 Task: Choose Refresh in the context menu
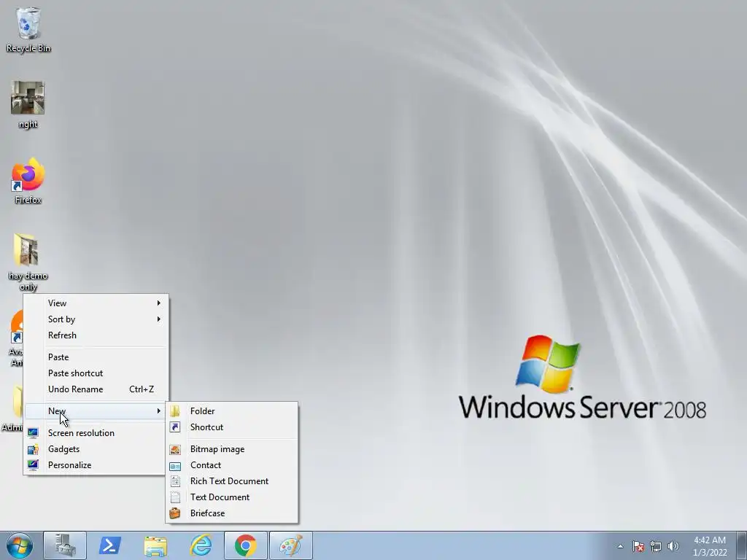click(x=96, y=335)
